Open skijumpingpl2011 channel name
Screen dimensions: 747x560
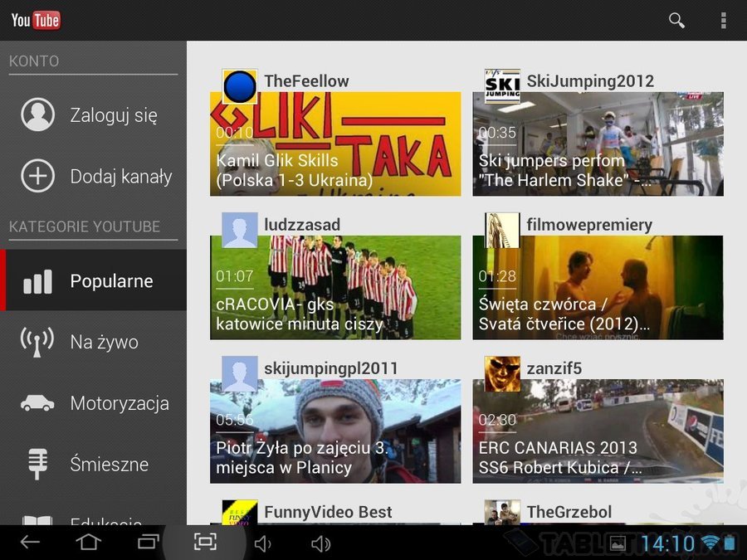tap(330, 368)
